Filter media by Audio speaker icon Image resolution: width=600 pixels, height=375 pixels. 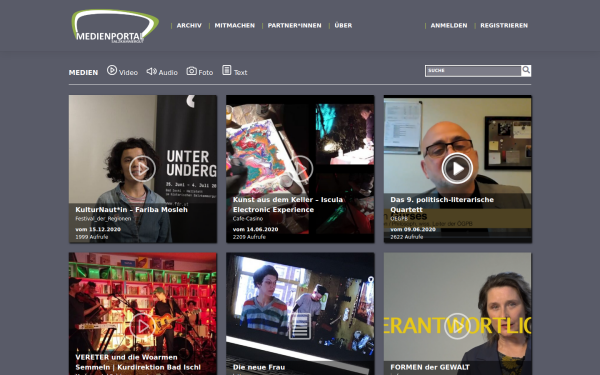tap(152, 71)
